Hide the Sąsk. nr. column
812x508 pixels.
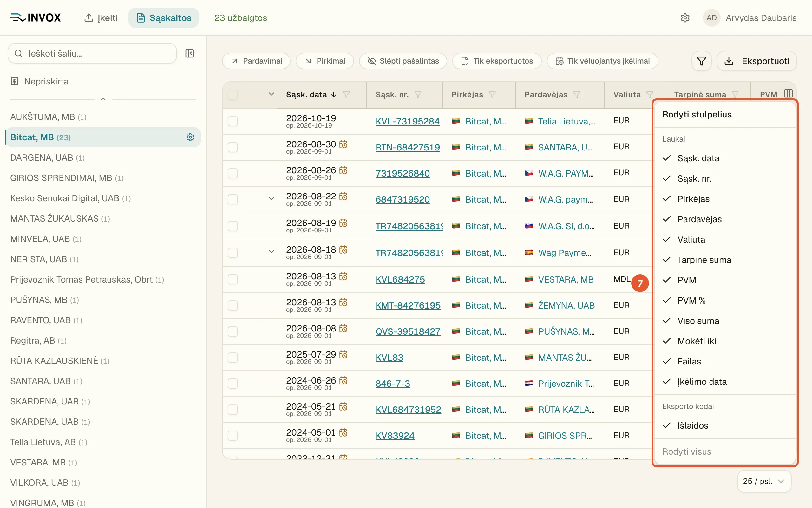[725, 178]
